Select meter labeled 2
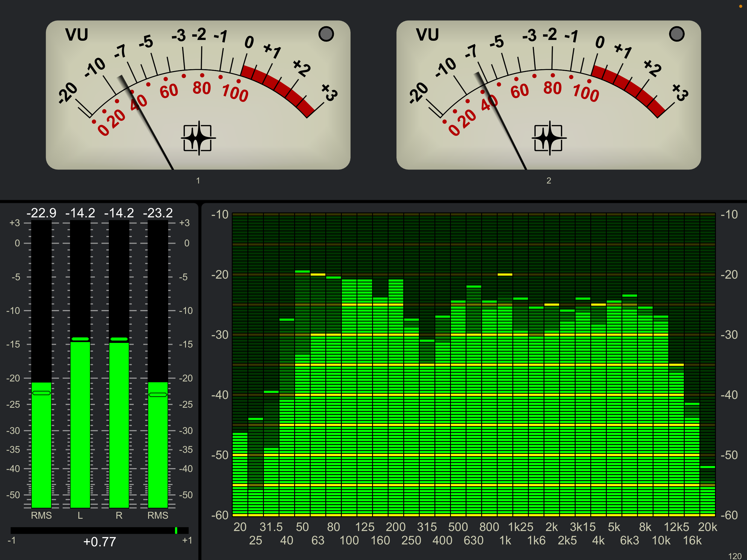 click(549, 181)
